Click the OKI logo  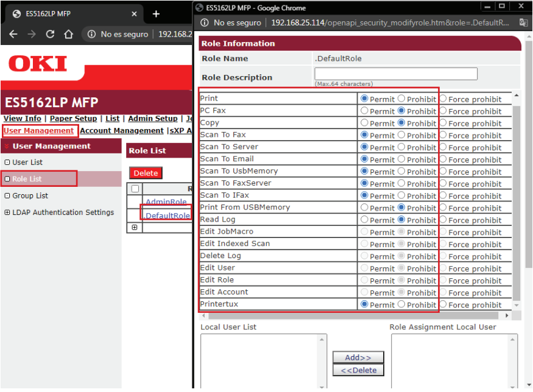pyautogui.click(x=38, y=64)
